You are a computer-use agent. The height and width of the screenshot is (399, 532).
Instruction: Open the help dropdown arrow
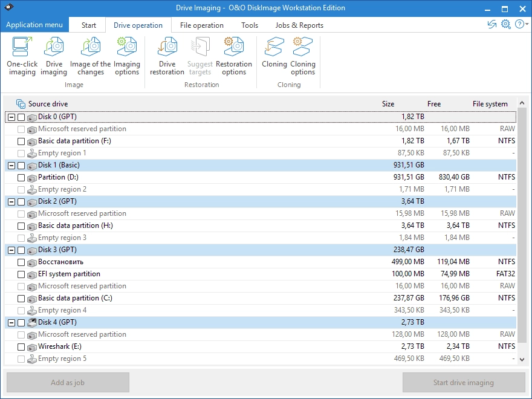tap(527, 24)
